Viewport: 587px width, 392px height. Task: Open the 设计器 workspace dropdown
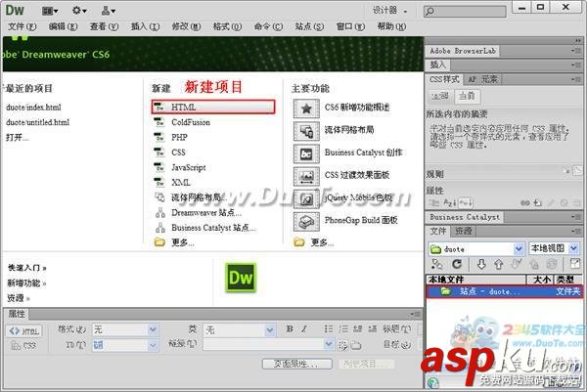[x=389, y=11]
